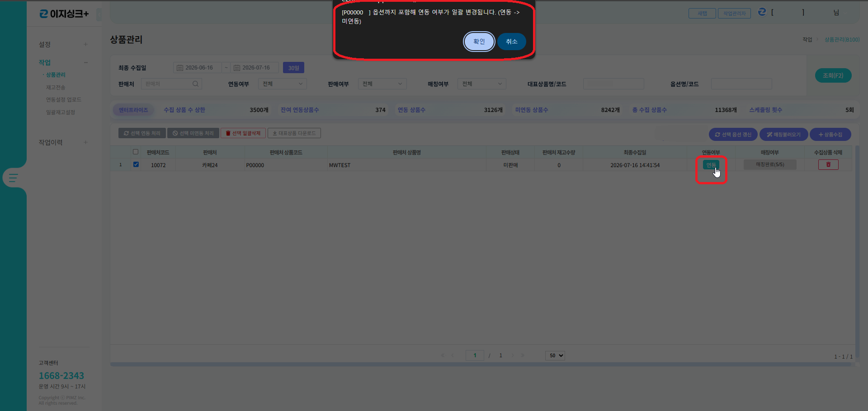Click the 2026-07-16 end date field

click(x=255, y=68)
